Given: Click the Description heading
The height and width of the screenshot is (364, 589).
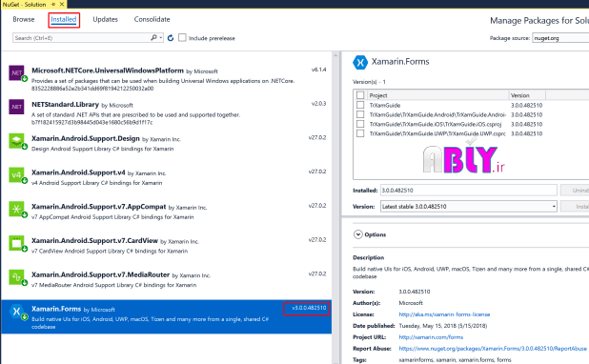Looking at the screenshot, I should click(369, 257).
